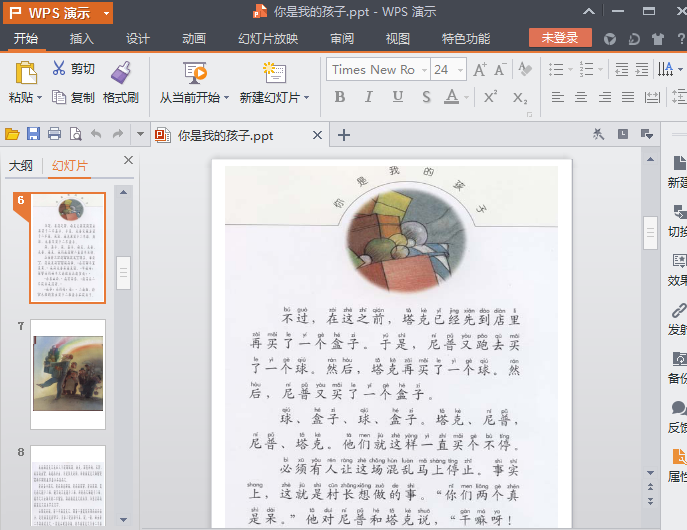Open the 特色功能 tab
687x530 pixels.
[x=466, y=39]
